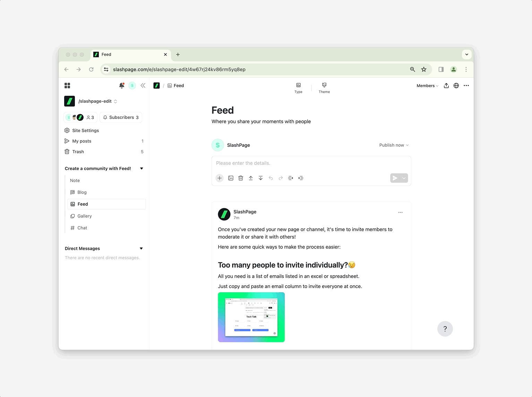Select the Feed browser tab
The image size is (532, 397).
tap(131, 54)
